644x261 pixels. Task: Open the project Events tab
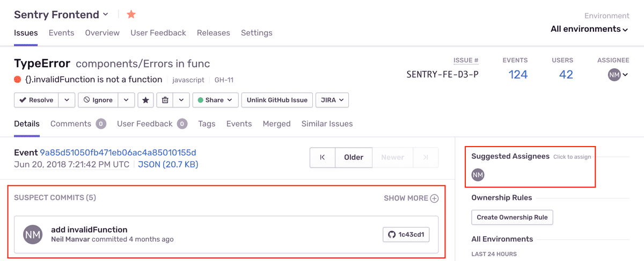pos(61,33)
